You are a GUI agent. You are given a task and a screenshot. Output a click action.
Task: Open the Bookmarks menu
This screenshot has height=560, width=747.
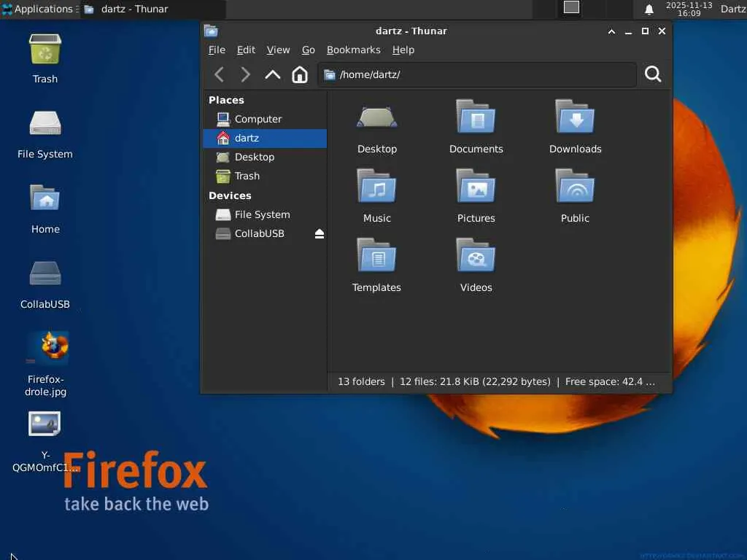(x=354, y=50)
